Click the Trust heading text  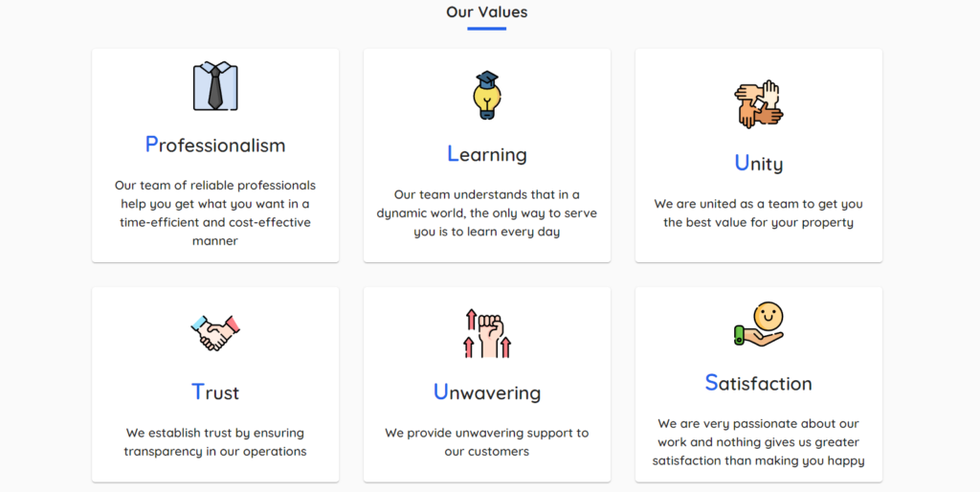(x=215, y=392)
